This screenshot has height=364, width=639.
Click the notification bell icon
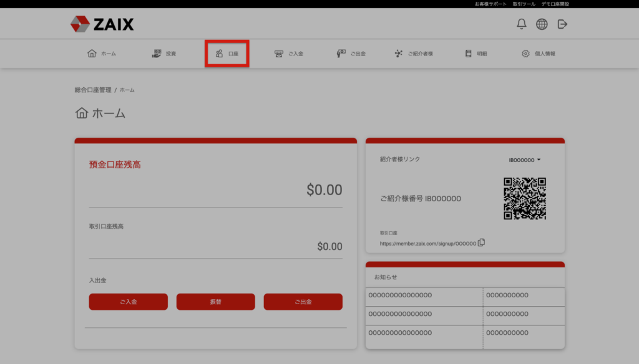[522, 24]
